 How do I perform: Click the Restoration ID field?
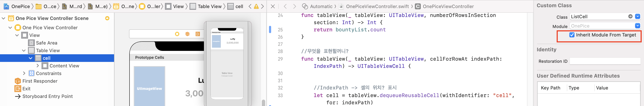coord(605,61)
